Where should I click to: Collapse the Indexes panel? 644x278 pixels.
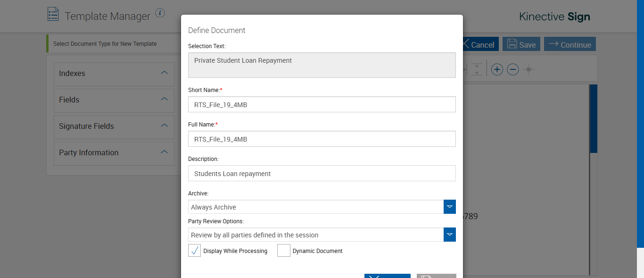pos(164,73)
